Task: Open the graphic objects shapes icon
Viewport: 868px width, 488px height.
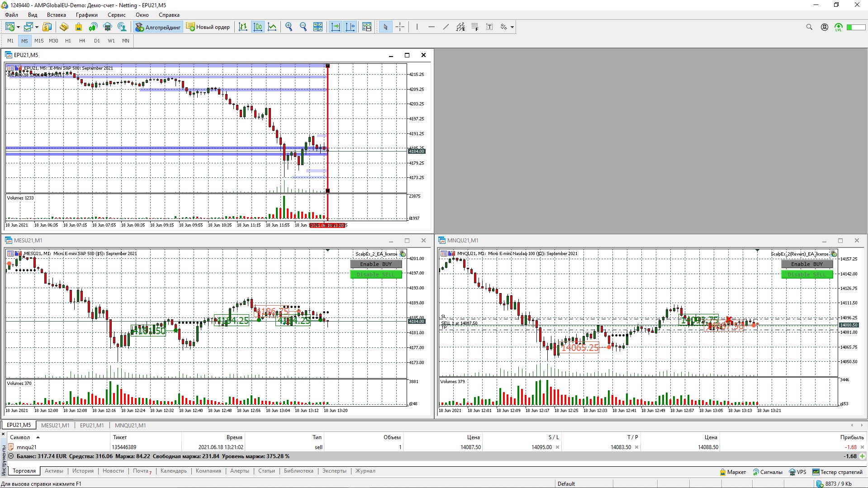Action: [504, 27]
